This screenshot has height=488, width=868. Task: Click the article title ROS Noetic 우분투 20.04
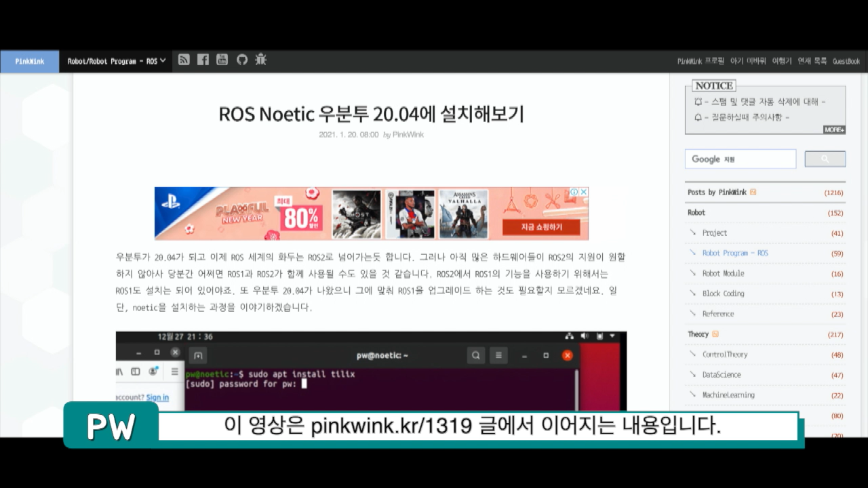[371, 114]
